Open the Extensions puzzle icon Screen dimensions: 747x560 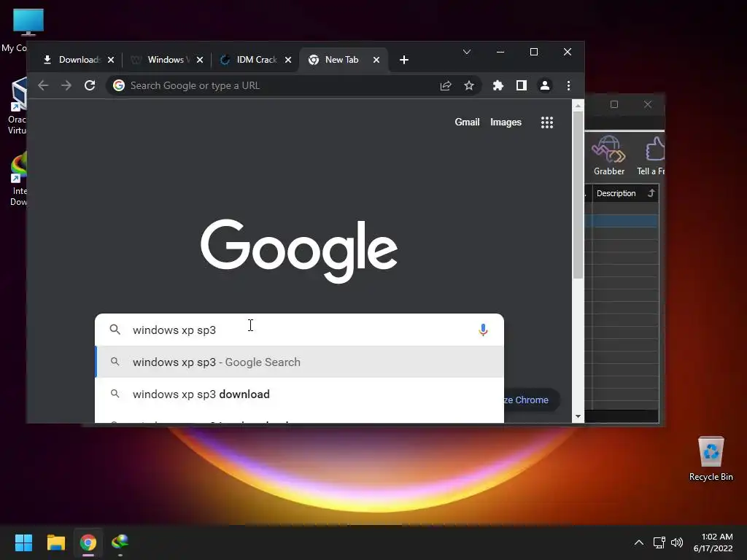(498, 86)
